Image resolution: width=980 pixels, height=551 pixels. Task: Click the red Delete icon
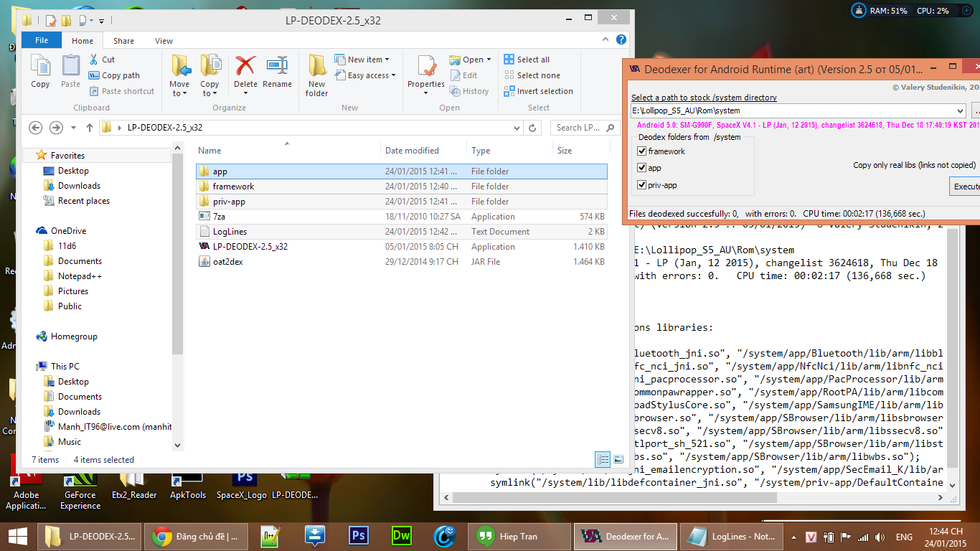(x=245, y=65)
